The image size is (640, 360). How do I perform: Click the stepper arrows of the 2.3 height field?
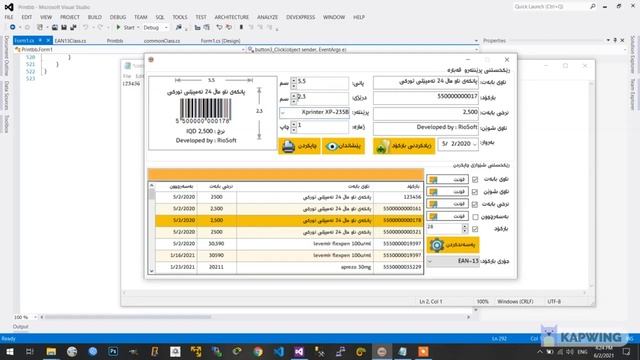pyautogui.click(x=293, y=98)
